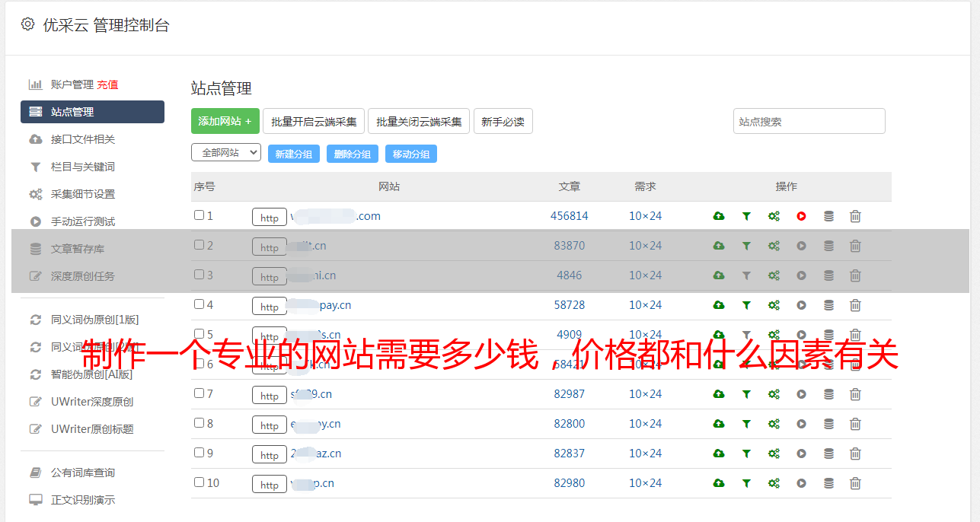The width and height of the screenshot is (980, 522).
Task: Click the green 添加网站 + button
Action: click(225, 121)
